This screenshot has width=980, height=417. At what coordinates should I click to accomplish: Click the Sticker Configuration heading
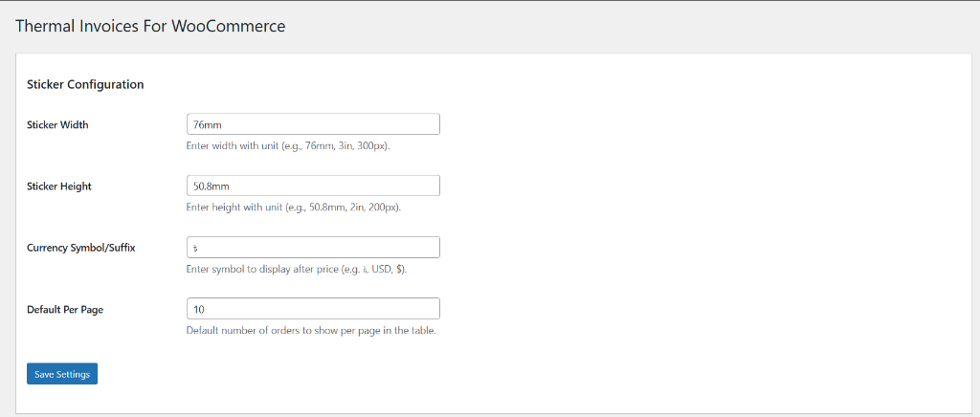click(85, 84)
